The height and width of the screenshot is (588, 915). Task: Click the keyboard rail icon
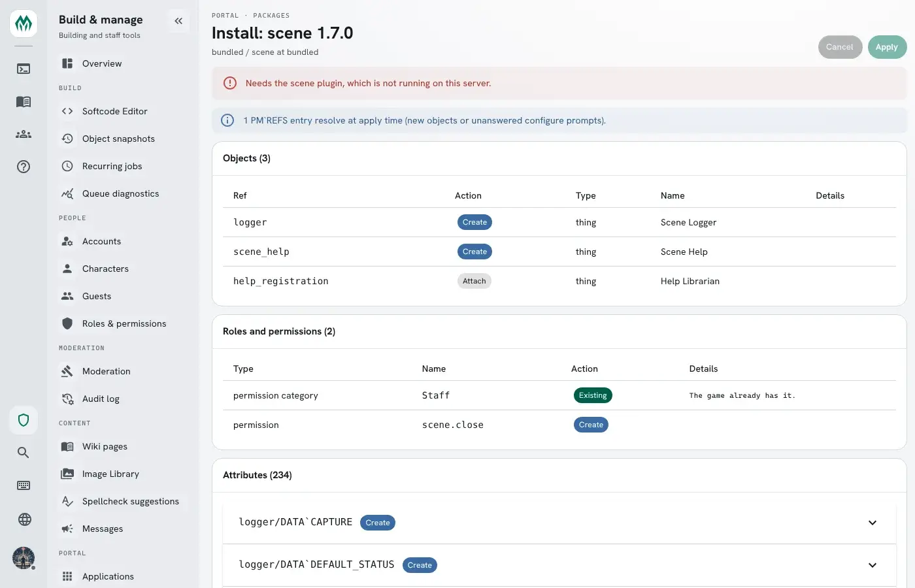pyautogui.click(x=24, y=485)
